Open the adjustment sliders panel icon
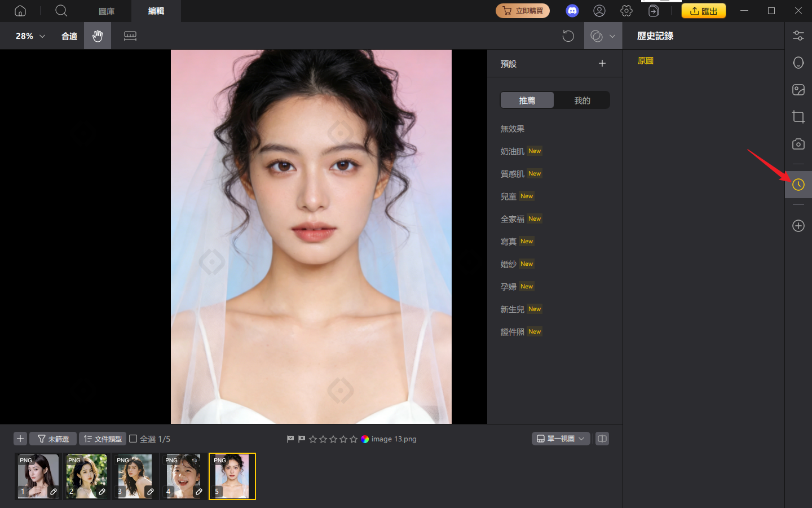This screenshot has height=508, width=812. pyautogui.click(x=798, y=36)
